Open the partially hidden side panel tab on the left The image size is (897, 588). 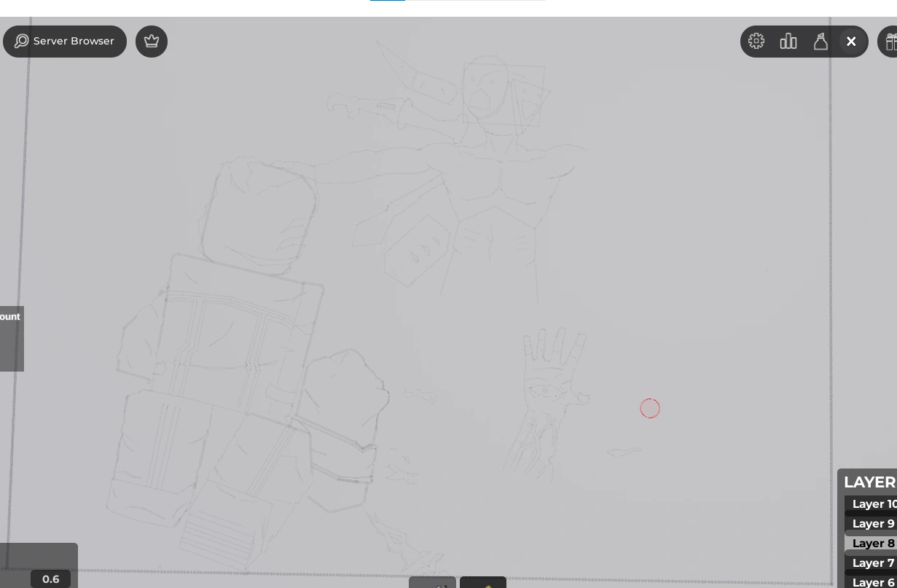(12, 339)
